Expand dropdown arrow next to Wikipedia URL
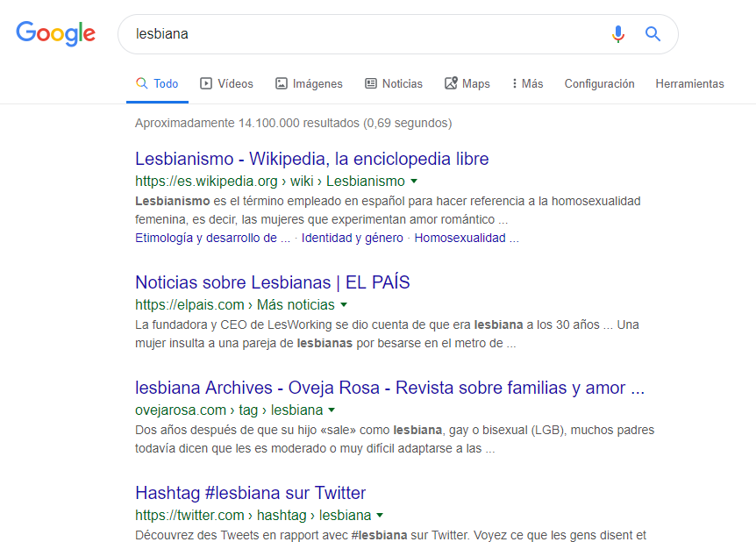Image resolution: width=756 pixels, height=542 pixels. click(414, 182)
